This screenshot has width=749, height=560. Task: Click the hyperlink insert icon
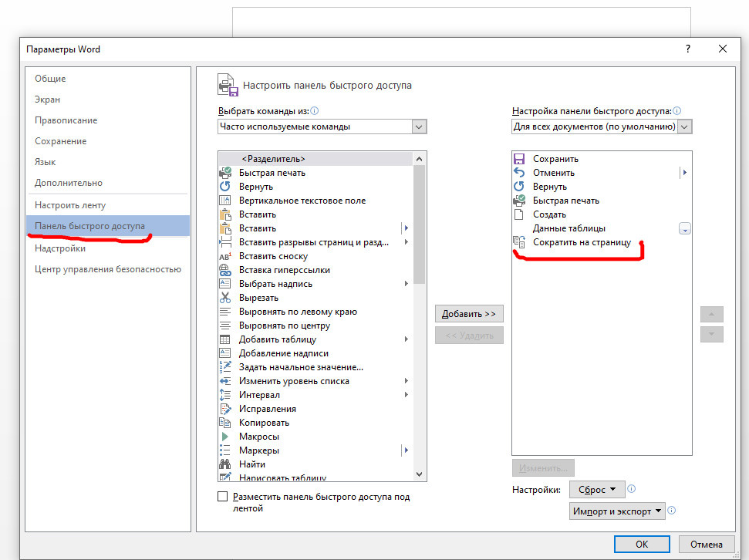pyautogui.click(x=225, y=270)
